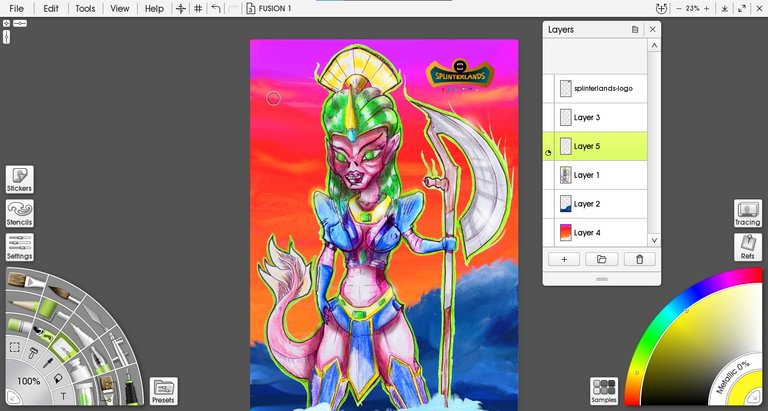Click Layers panel scroll up arrow
The image size is (768, 411).
pos(654,46)
